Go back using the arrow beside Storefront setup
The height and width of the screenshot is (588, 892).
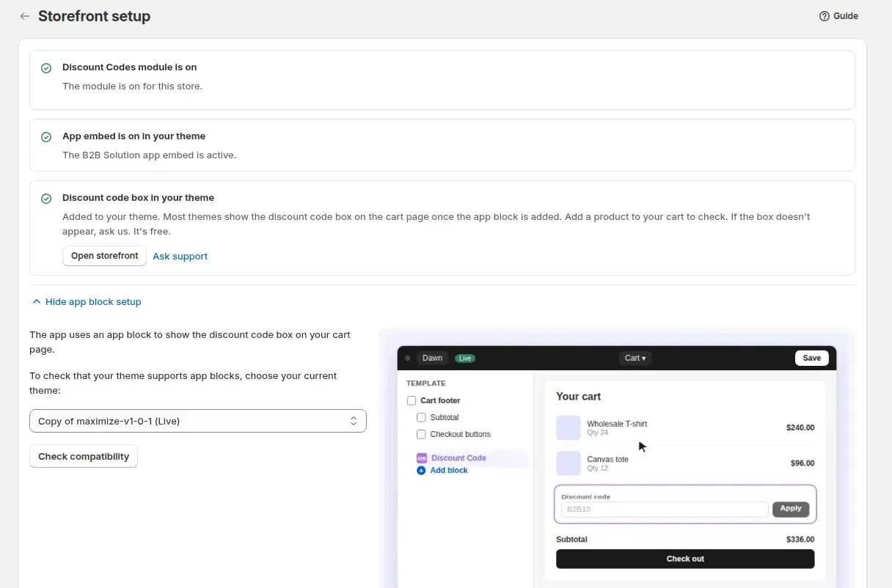25,16
